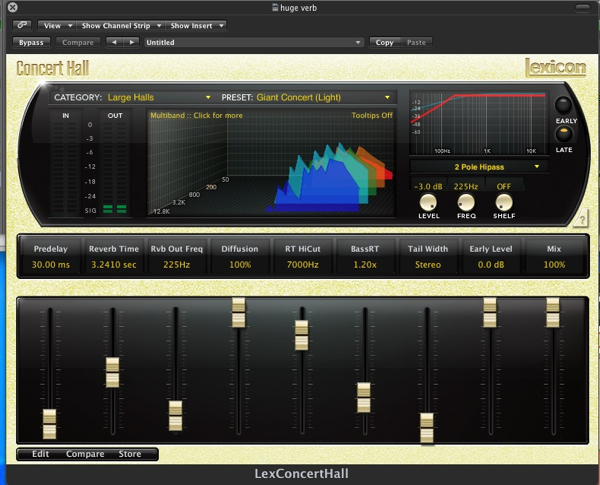
Task: Open 2 Pole Hipass filter type dropdown
Action: pos(479,167)
